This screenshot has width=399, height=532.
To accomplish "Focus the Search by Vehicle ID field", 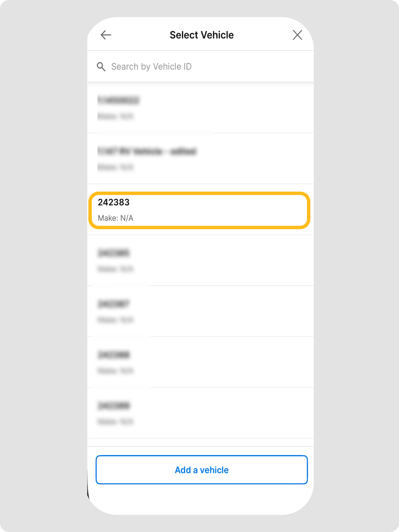I will 206,66.
